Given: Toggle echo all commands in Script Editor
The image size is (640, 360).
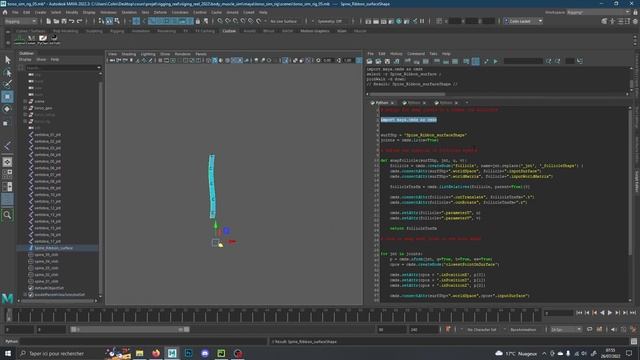Looking at the screenshot, I should [466, 61].
